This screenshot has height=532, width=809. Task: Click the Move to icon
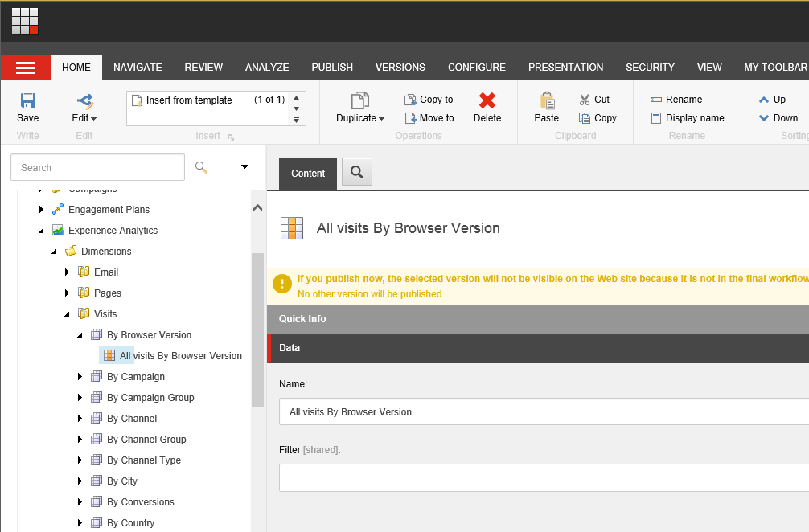click(410, 118)
